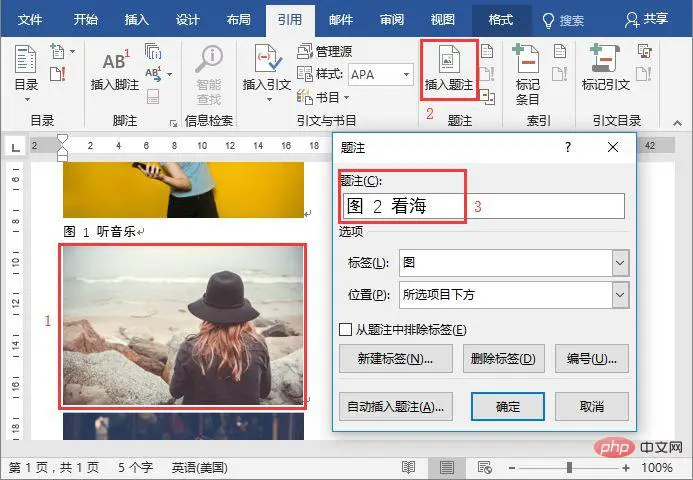693x480 pixels.
Task: Click the 智能查找 magnifier icon
Action: (x=209, y=74)
